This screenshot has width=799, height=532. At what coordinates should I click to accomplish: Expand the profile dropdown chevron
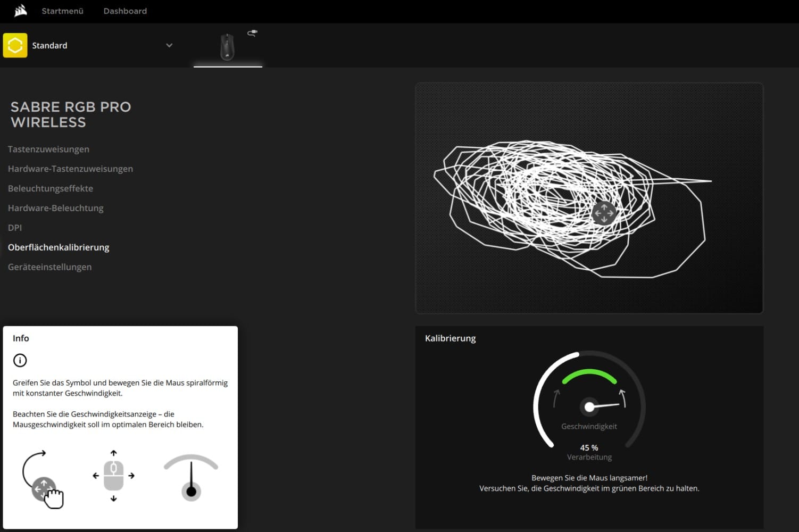pos(169,46)
